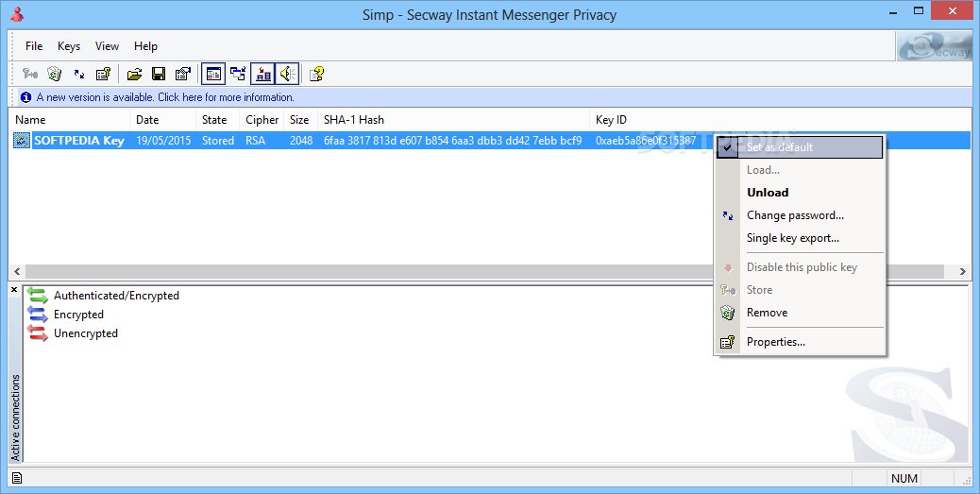Click the 2048 size cell
This screenshot has height=494, width=980.
coord(300,141)
